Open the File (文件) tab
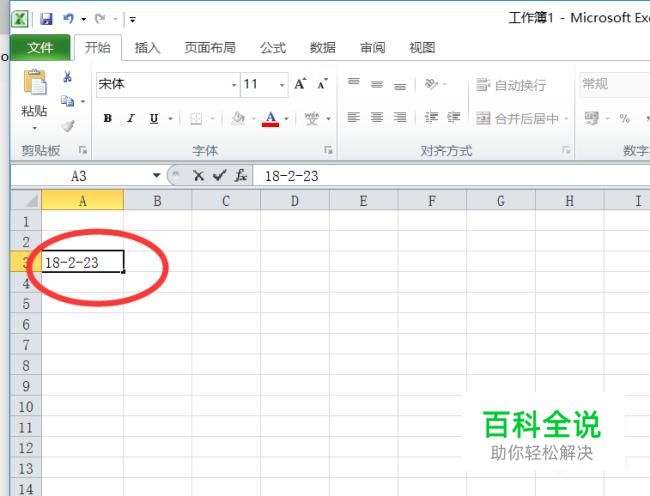Image resolution: width=650 pixels, height=496 pixels. pos(40,48)
